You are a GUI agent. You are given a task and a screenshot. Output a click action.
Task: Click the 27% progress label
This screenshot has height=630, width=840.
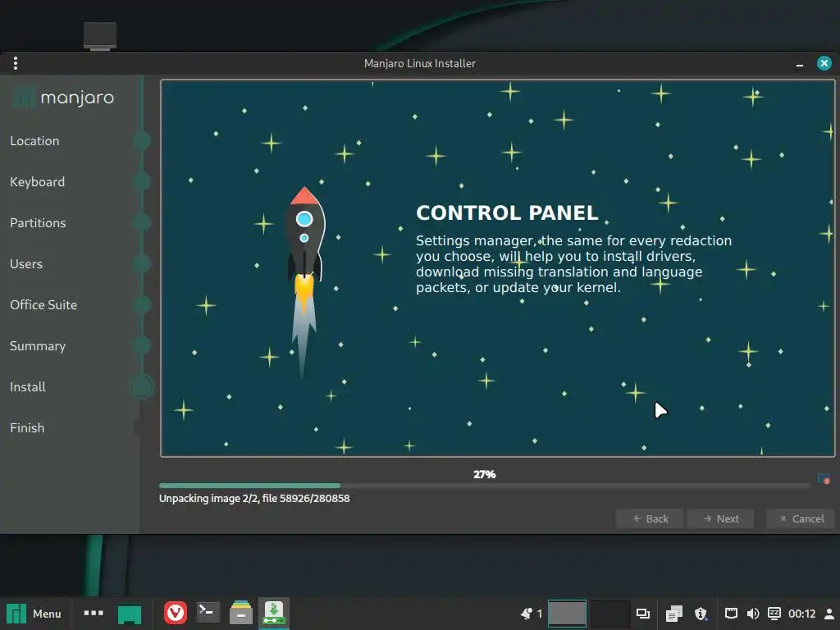tap(484, 475)
